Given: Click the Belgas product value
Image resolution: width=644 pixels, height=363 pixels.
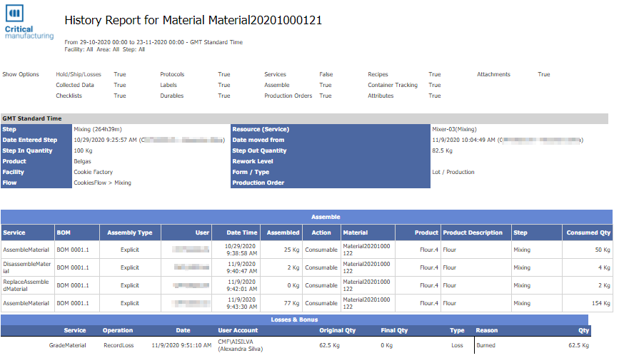Looking at the screenshot, I should coord(83,161).
